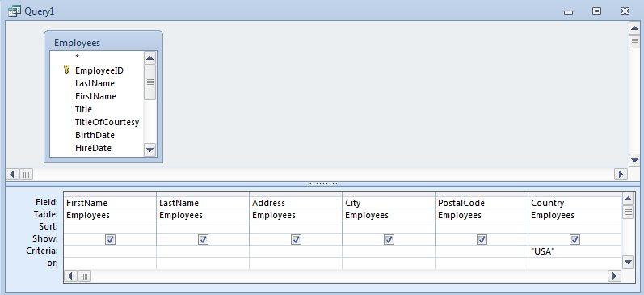Click the Employees field list down arrow
The height and width of the screenshot is (295, 644).
click(149, 150)
